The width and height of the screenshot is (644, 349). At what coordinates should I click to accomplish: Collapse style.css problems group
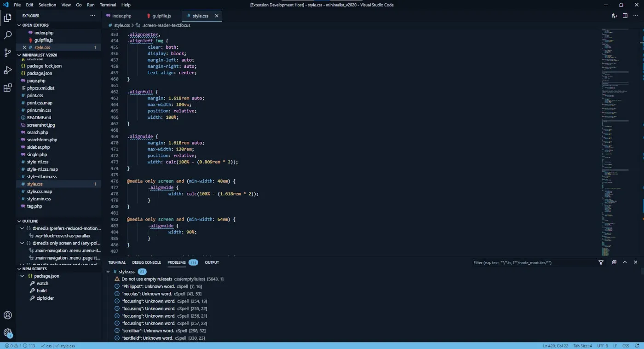[109, 272]
